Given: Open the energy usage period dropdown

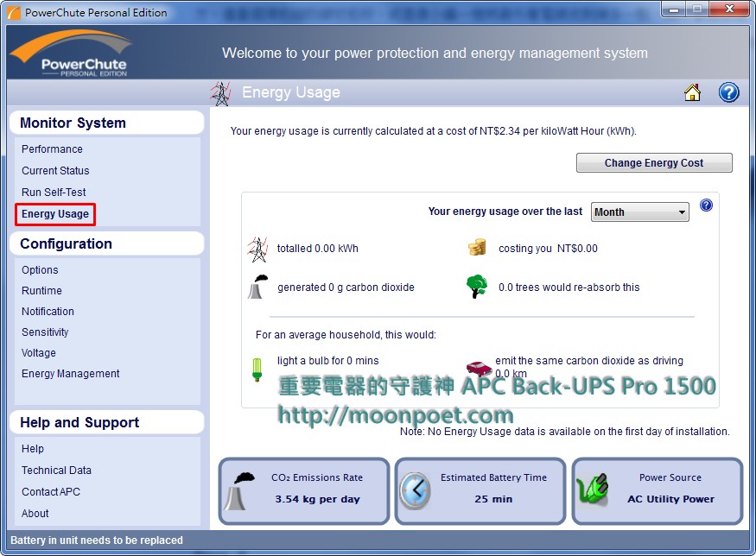Looking at the screenshot, I should 639,212.
